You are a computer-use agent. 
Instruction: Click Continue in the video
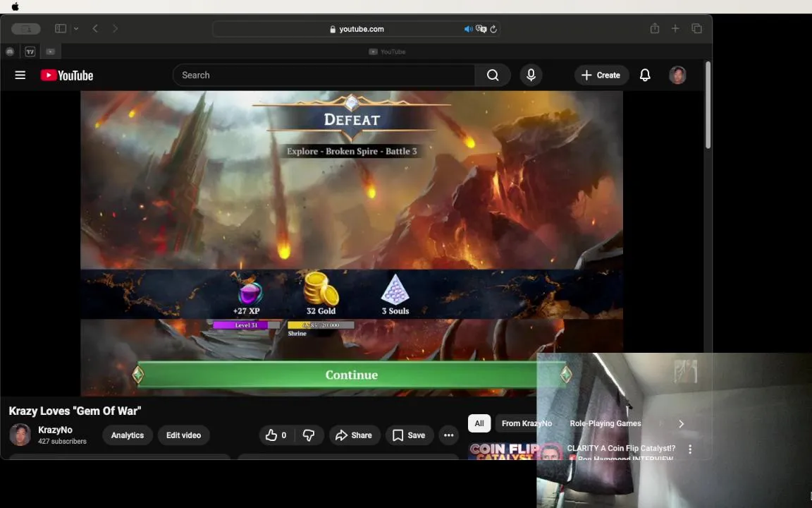[352, 374]
